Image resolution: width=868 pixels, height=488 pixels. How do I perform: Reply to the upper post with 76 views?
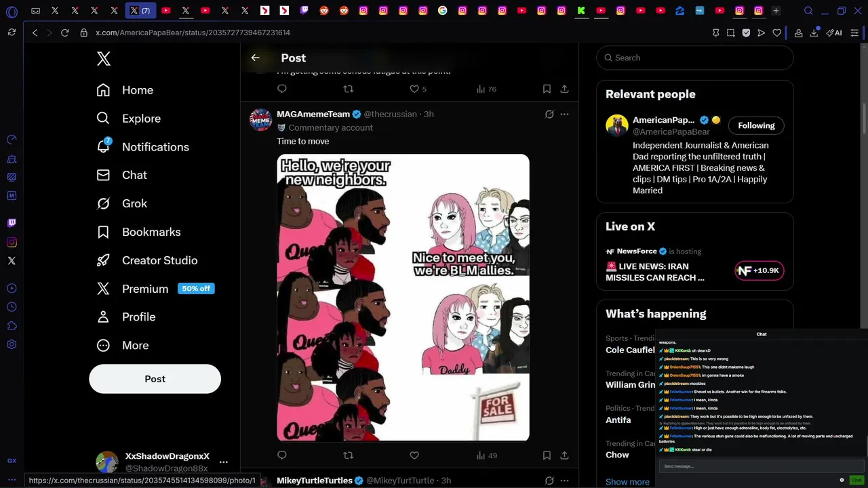[282, 89]
